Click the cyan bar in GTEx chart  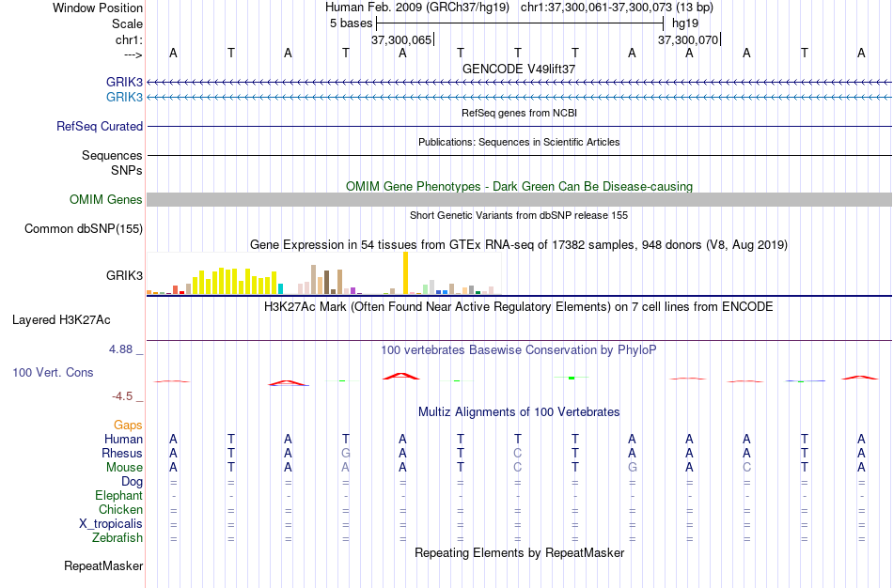pyautogui.click(x=280, y=288)
